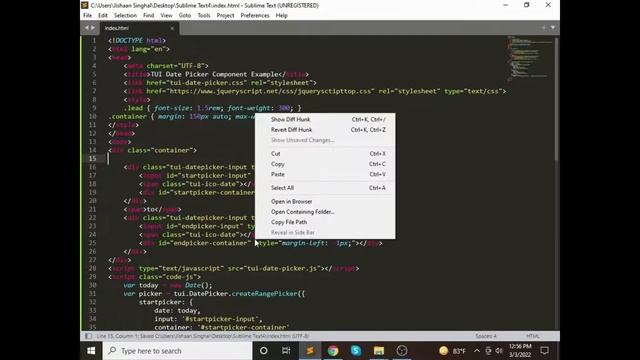Click line number 1 in the gutter
Viewport: 640px width, 360px height.
click(x=94, y=40)
